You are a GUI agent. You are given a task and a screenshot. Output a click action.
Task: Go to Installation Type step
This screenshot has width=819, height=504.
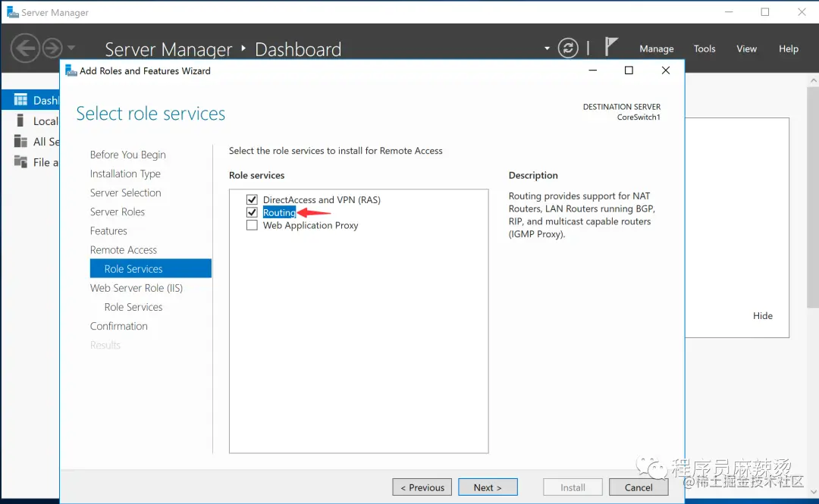click(125, 174)
